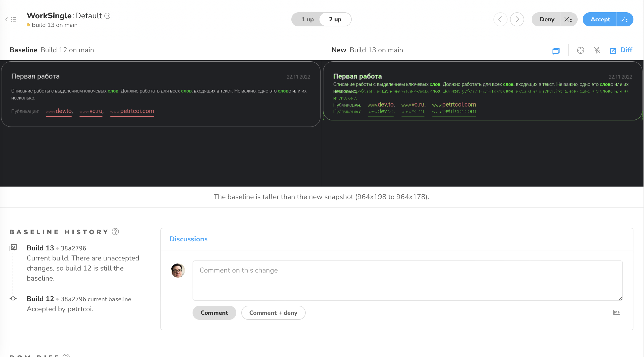The image size is (644, 357).
Task: Click the Deny button
Action: 547,19
